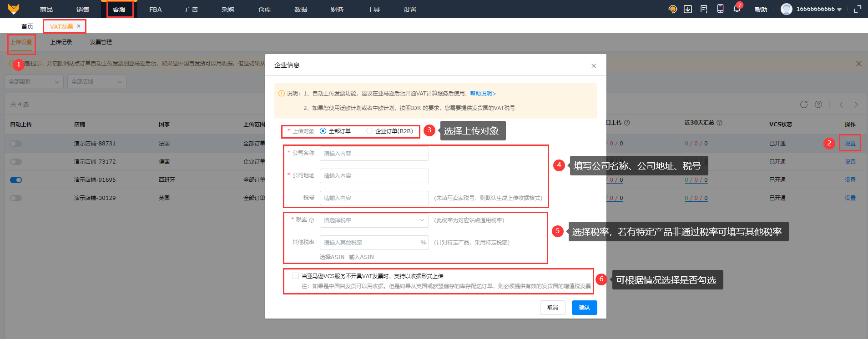This screenshot has height=339, width=868.
Task: Expand the 请选择税率 dropdown
Action: (x=374, y=220)
